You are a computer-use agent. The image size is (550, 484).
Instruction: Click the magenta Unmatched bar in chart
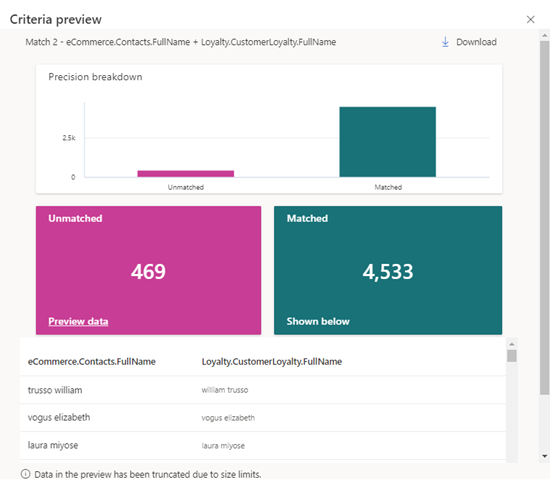186,174
